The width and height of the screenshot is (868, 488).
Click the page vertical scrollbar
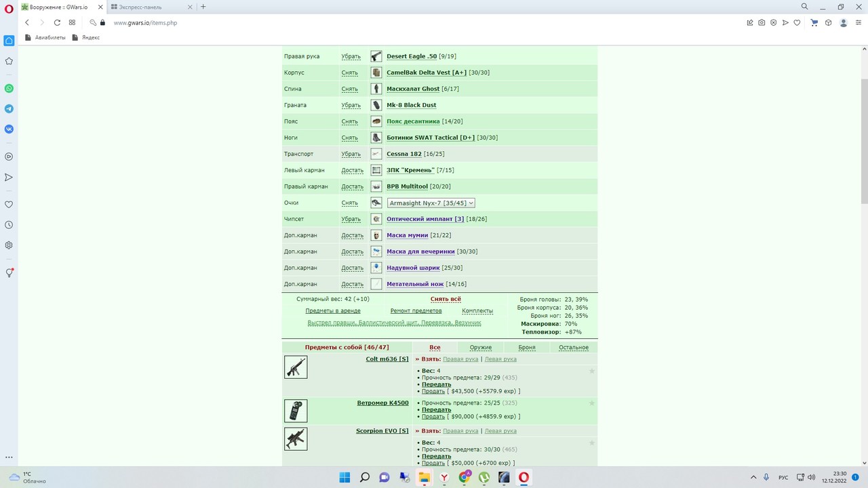[x=864, y=258]
